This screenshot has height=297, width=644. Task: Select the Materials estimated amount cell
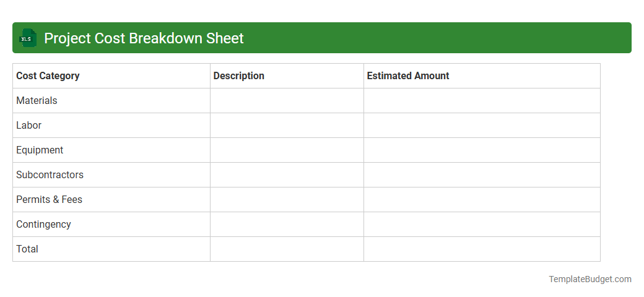pos(482,100)
